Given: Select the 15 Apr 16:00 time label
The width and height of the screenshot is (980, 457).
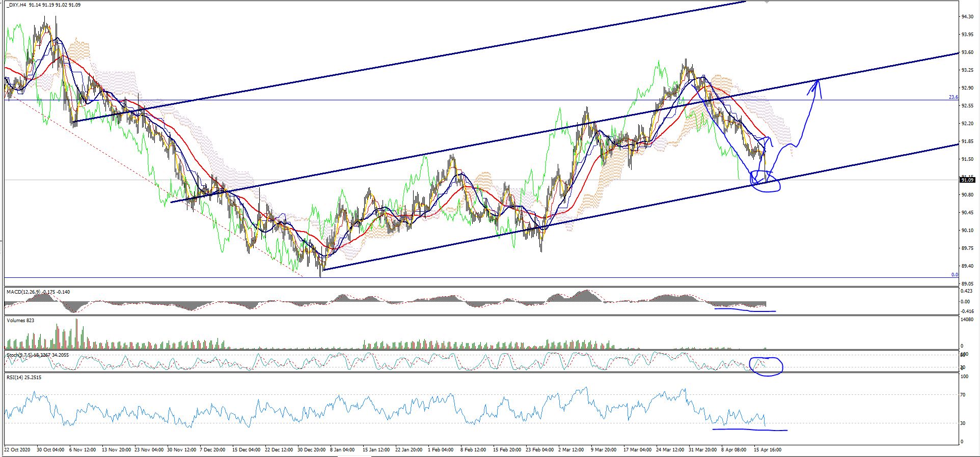Looking at the screenshot, I should [768, 450].
